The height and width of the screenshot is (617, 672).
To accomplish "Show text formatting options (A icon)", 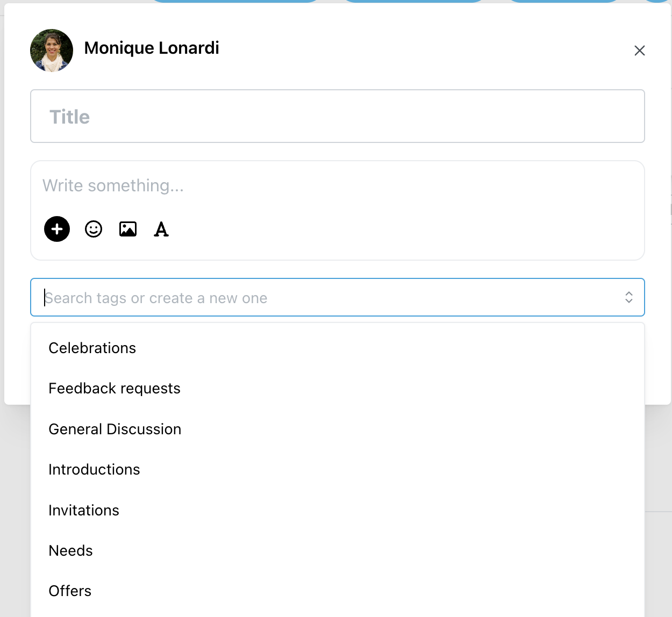I will point(161,229).
